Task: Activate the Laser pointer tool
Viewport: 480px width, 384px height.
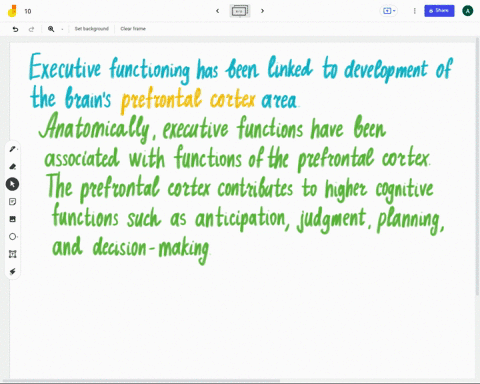Action: click(x=13, y=272)
